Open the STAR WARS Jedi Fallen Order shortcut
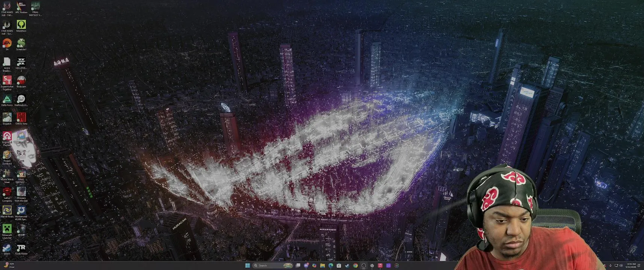This screenshot has height=270, width=644. point(7,9)
